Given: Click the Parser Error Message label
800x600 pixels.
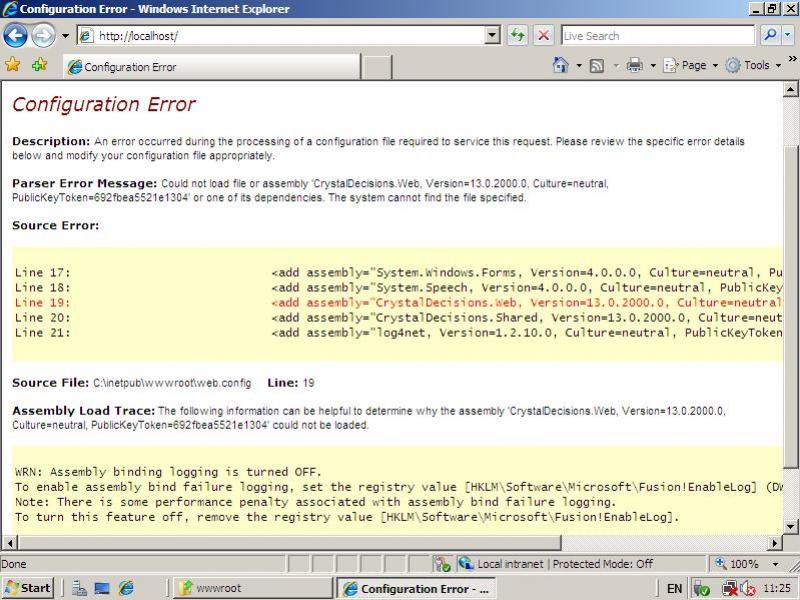Looking at the screenshot, I should click(85, 183).
